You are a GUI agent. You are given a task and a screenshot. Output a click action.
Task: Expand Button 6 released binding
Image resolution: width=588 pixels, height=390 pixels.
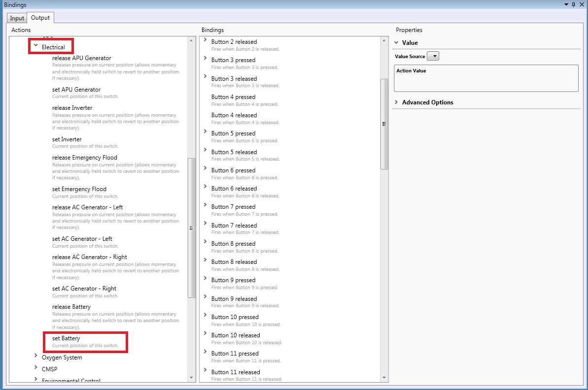coord(205,187)
